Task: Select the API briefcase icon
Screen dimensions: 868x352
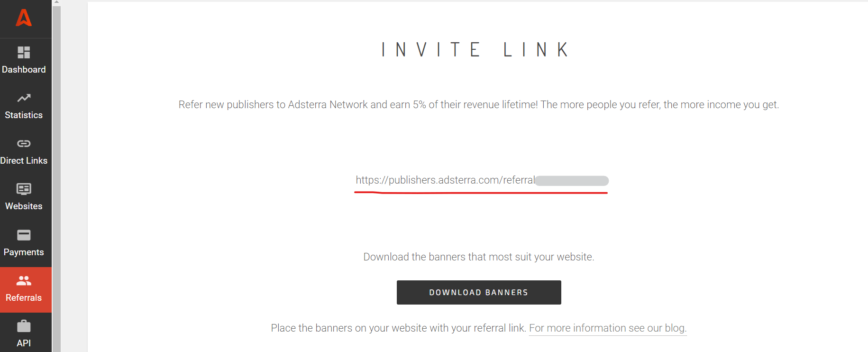Action: (x=23, y=325)
